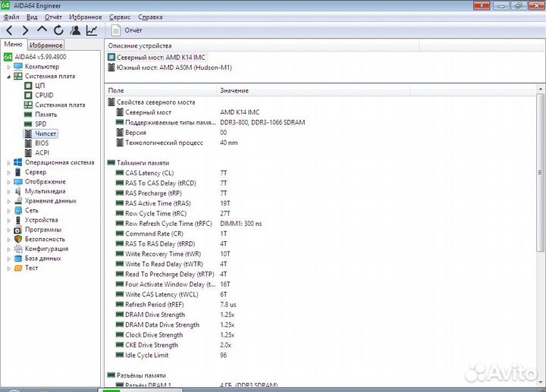This screenshot has height=392, width=546.
Task: Click the Сервер tower icon
Action: (x=18, y=172)
